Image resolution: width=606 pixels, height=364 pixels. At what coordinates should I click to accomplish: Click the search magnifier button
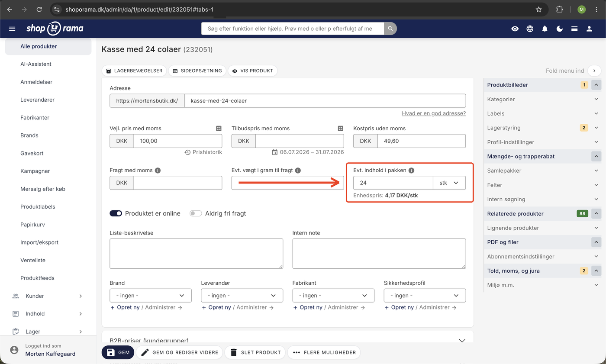click(x=390, y=29)
